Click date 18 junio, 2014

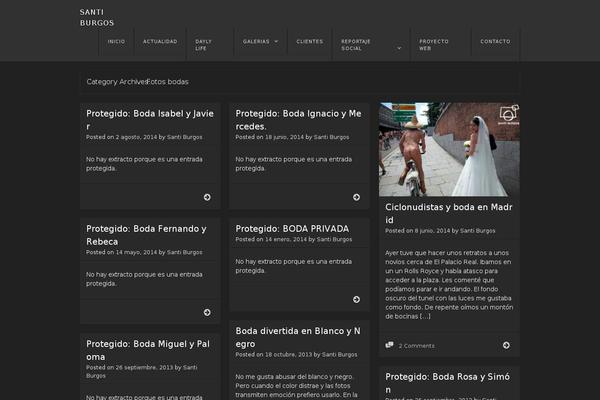(284, 137)
